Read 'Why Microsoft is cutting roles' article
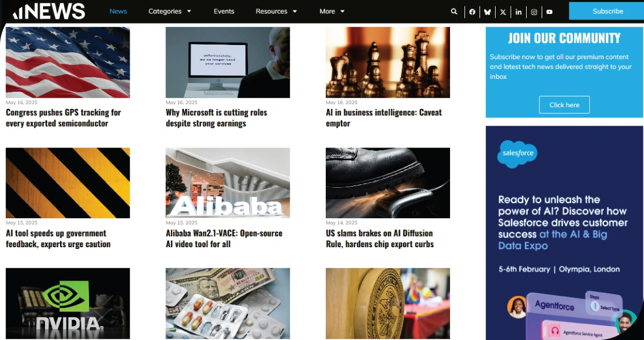644x340 pixels. coord(216,117)
